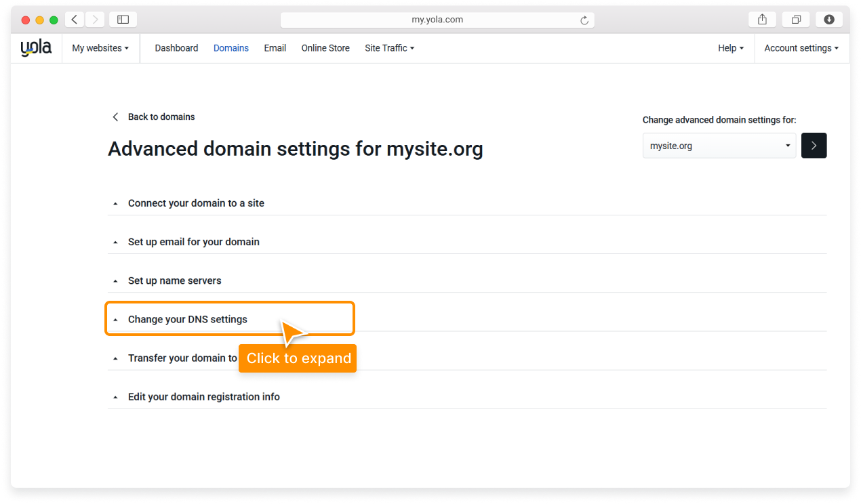The width and height of the screenshot is (861, 504).
Task: Open the mysite.org domain dropdown
Action: click(x=719, y=145)
